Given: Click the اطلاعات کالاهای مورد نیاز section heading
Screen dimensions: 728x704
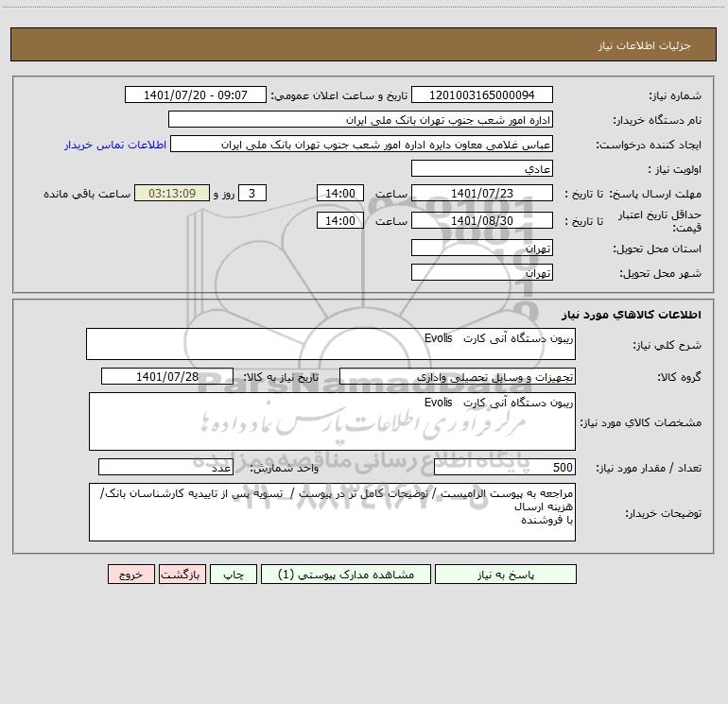Looking at the screenshot, I should coord(632,315).
